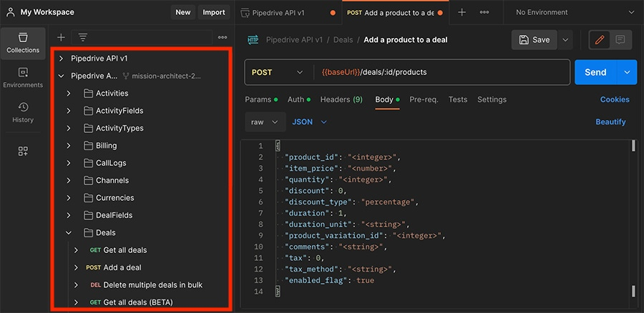Open the Params tab
644x313 pixels.
pos(261,99)
